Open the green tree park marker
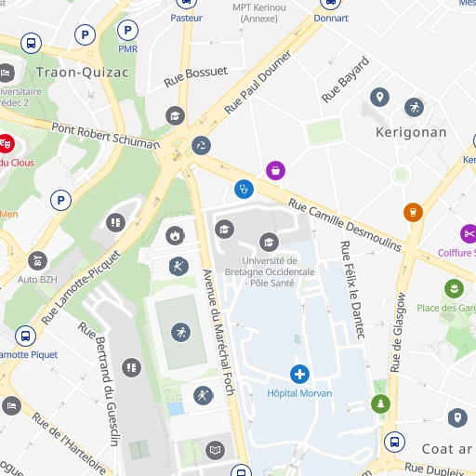 pyautogui.click(x=380, y=403)
